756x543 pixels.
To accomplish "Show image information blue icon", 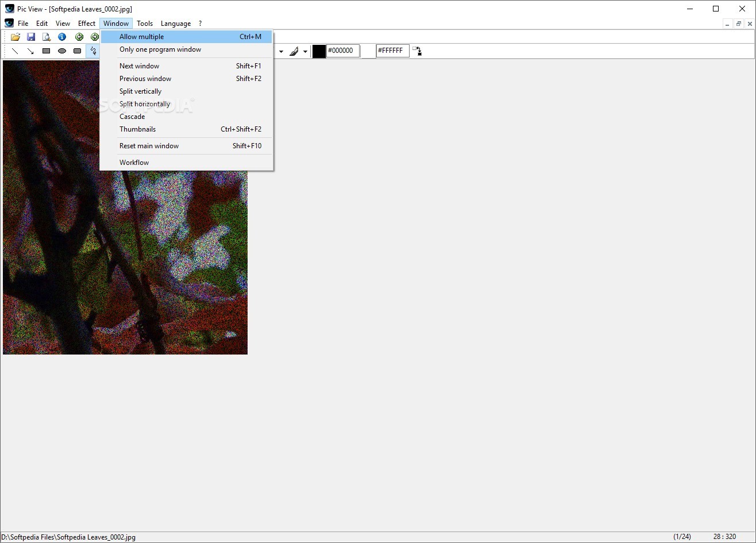I will coord(62,37).
